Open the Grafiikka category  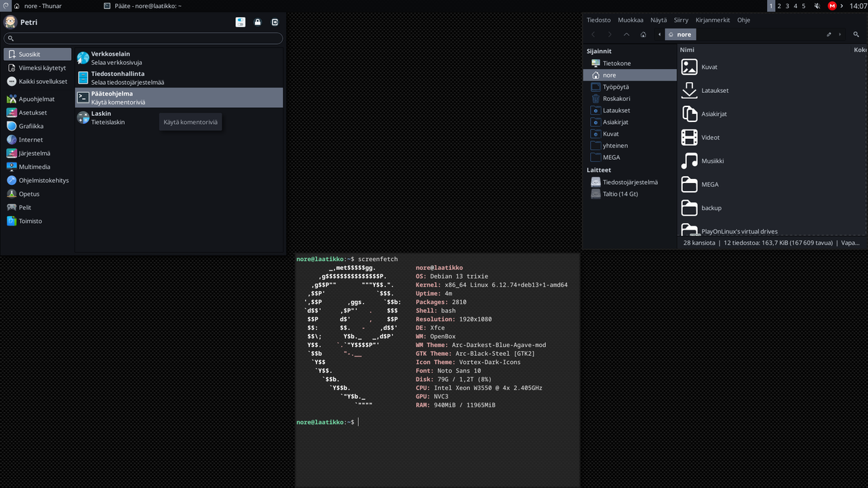37,126
